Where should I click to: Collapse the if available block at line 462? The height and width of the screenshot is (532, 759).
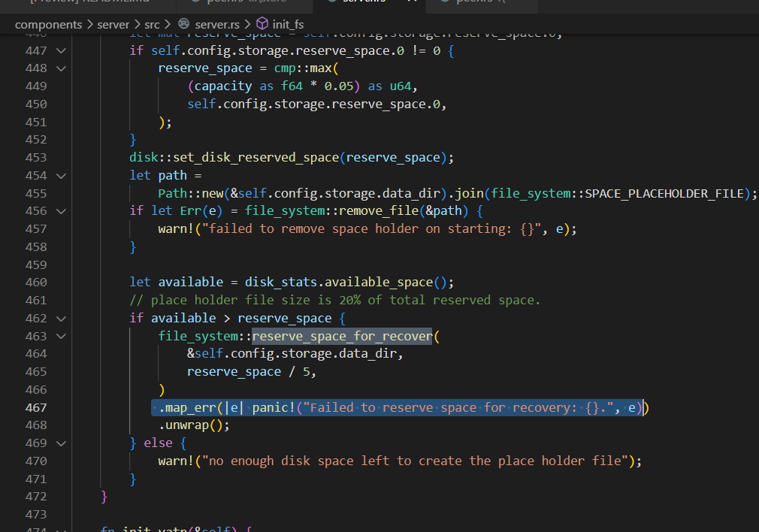pos(60,318)
